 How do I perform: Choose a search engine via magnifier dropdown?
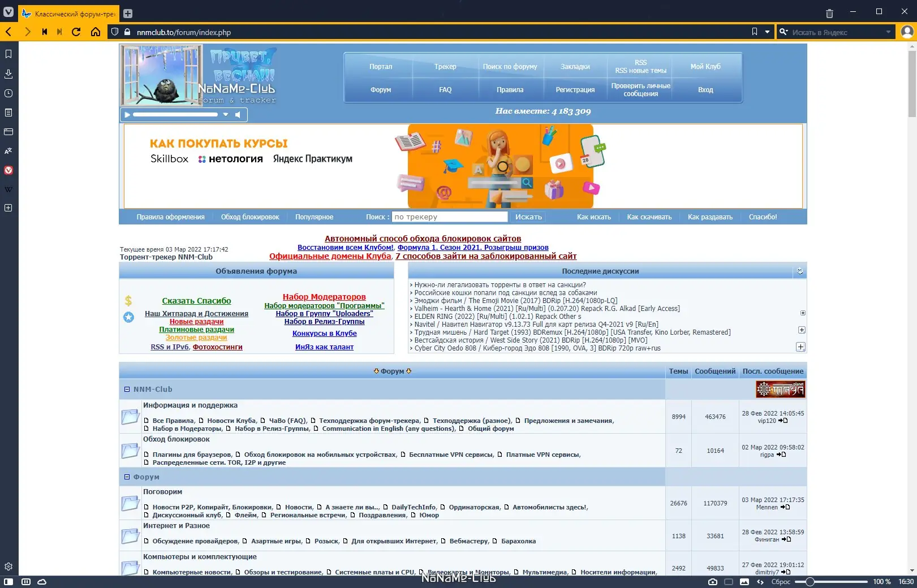click(x=784, y=32)
